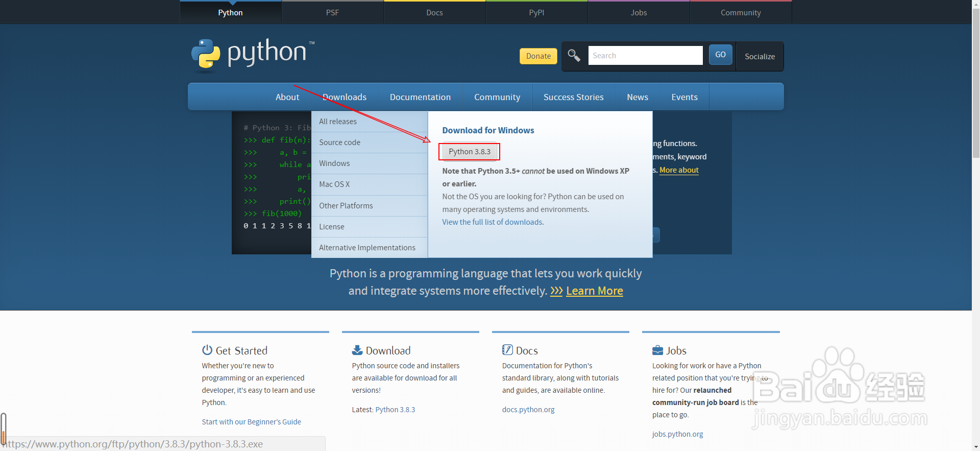Click the GO search button

point(720,55)
